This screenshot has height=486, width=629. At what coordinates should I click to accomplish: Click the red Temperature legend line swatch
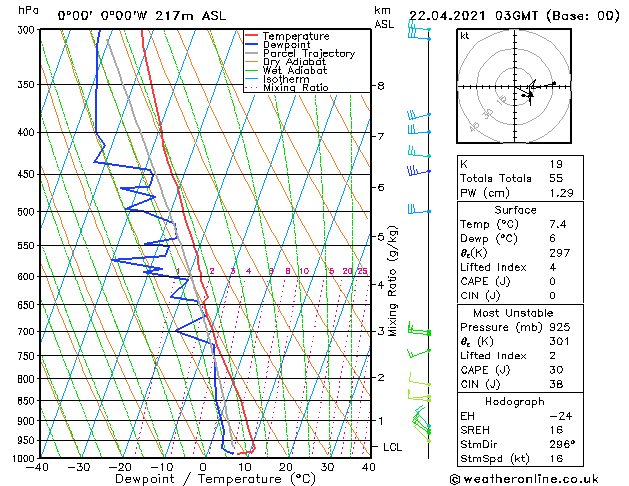pyautogui.click(x=252, y=36)
